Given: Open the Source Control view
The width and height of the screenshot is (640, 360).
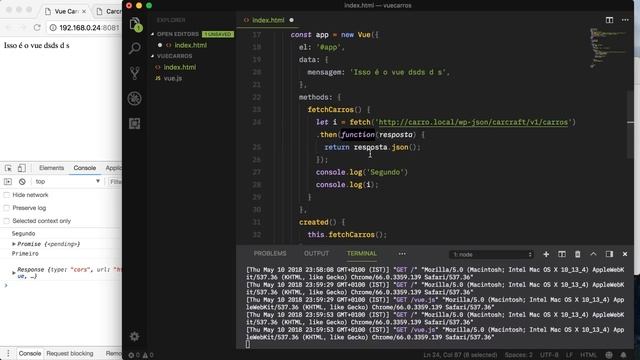Looking at the screenshot, I should coord(135,73).
